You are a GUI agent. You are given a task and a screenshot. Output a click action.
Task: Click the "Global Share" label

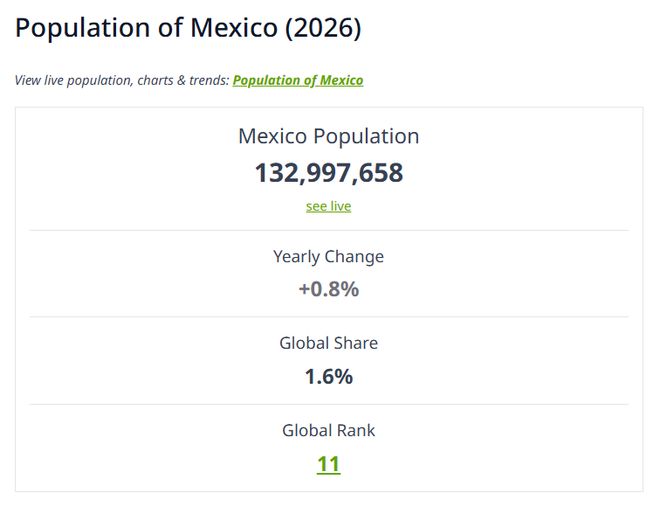click(328, 343)
